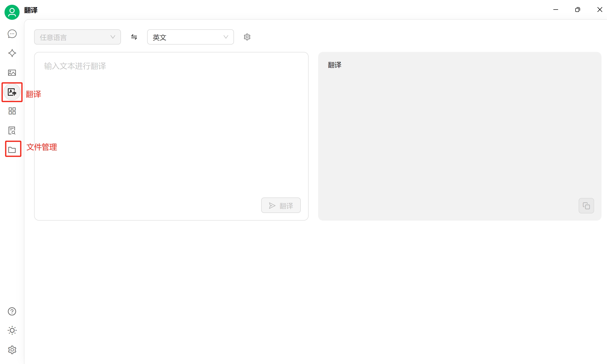Screen dimensions: 607x364
Task: Open the sparkle agents sidebar icon
Action: pos(12,53)
